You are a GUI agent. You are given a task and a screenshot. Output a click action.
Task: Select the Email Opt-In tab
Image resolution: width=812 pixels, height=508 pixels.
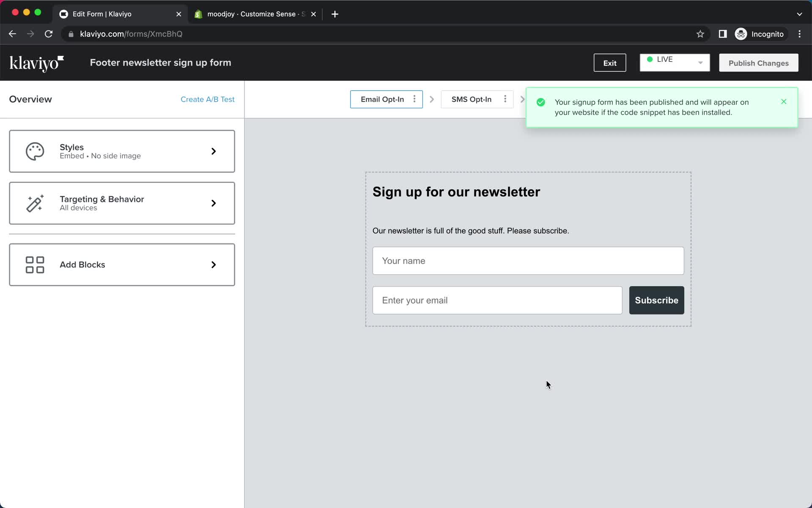coord(382,99)
